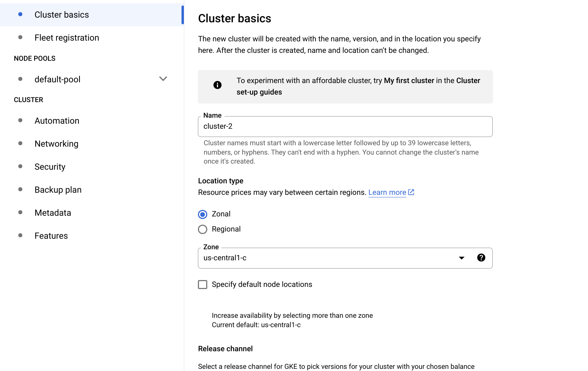Select default-pool node pool
Screen dimensions: 588x371
point(58,79)
